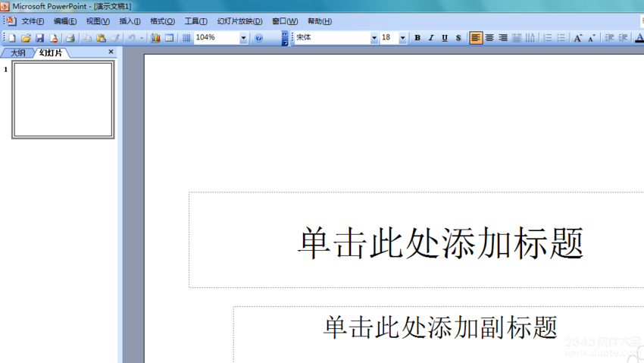Screen dimensions: 644x363
Task: Decrease the indent level
Action: tap(609, 38)
